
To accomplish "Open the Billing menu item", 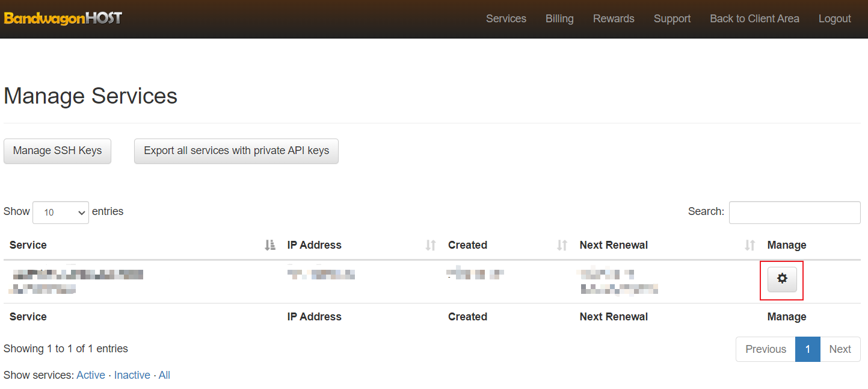I will click(559, 19).
